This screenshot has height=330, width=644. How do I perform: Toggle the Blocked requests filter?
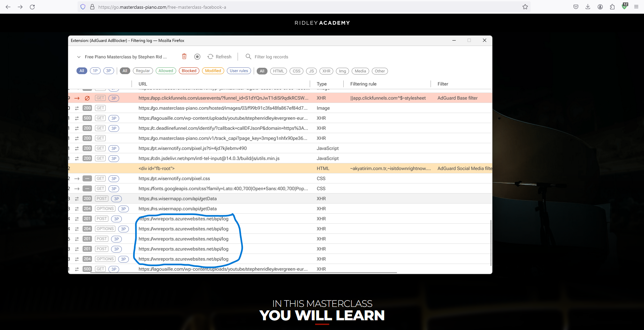pos(189,71)
